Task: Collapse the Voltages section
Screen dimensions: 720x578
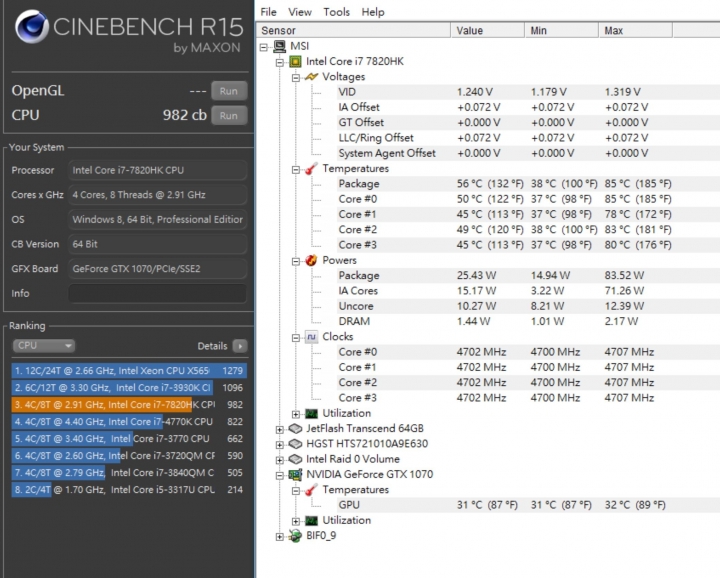Action: pyautogui.click(x=296, y=78)
